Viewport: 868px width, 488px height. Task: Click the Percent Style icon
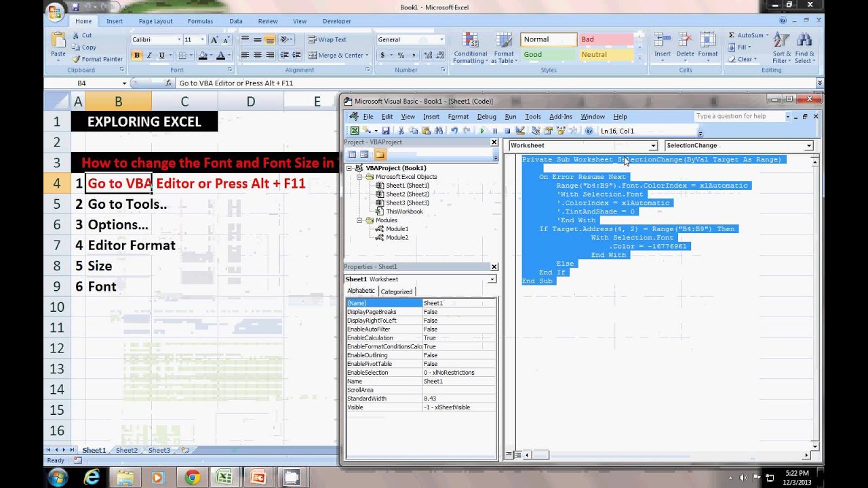pyautogui.click(x=401, y=56)
